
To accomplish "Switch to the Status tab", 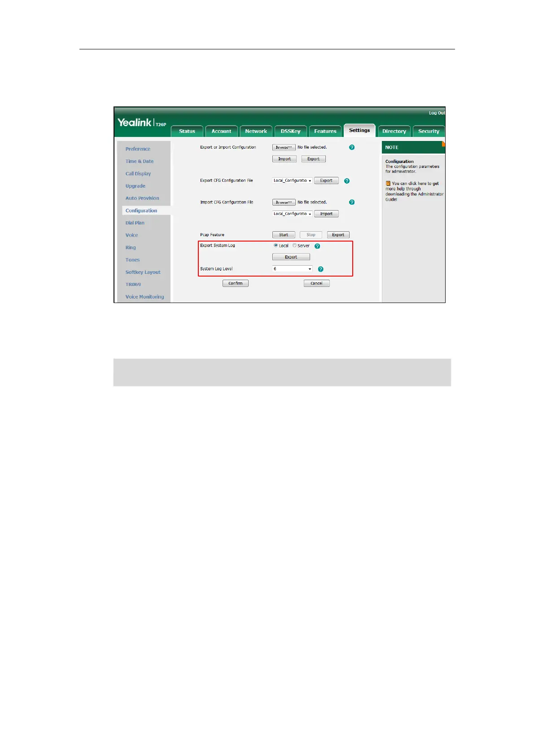I will 187,131.
